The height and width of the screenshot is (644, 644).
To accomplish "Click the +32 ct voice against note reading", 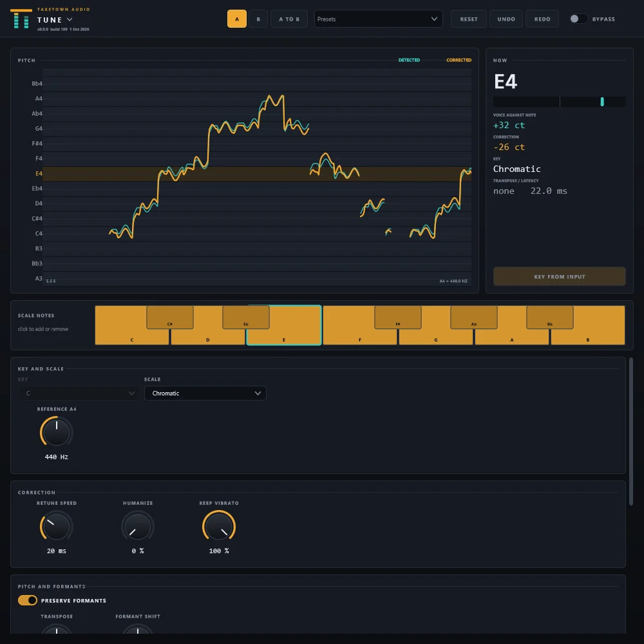I will point(509,125).
